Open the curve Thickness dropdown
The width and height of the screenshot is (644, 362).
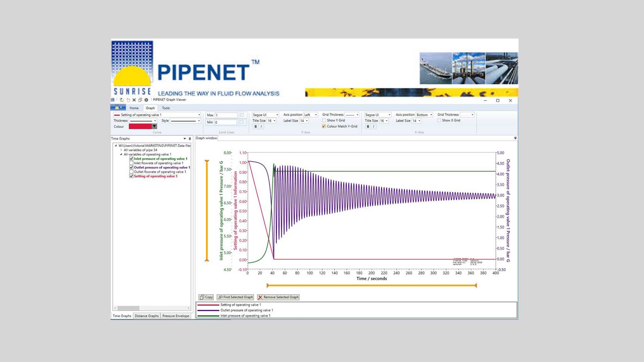(143, 121)
